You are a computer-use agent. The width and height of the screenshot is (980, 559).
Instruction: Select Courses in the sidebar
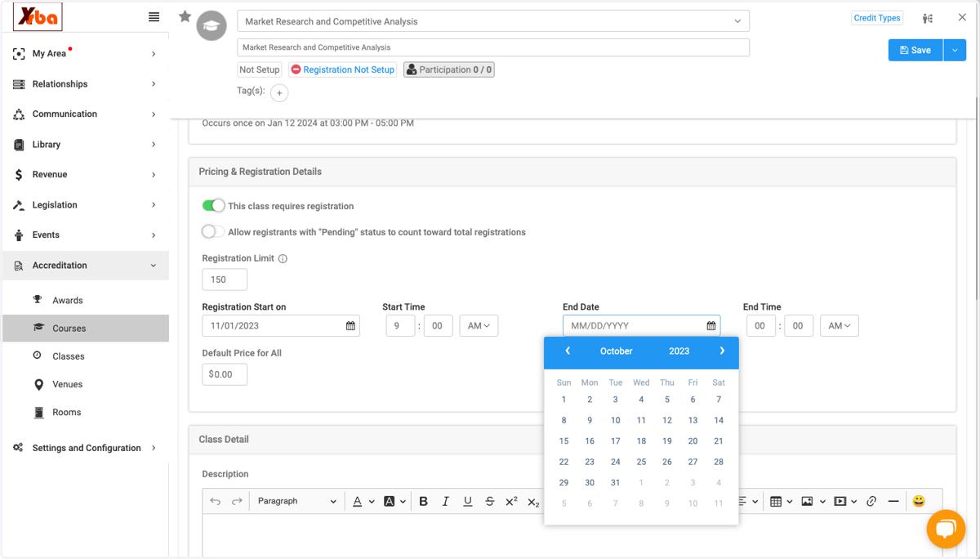point(86,329)
